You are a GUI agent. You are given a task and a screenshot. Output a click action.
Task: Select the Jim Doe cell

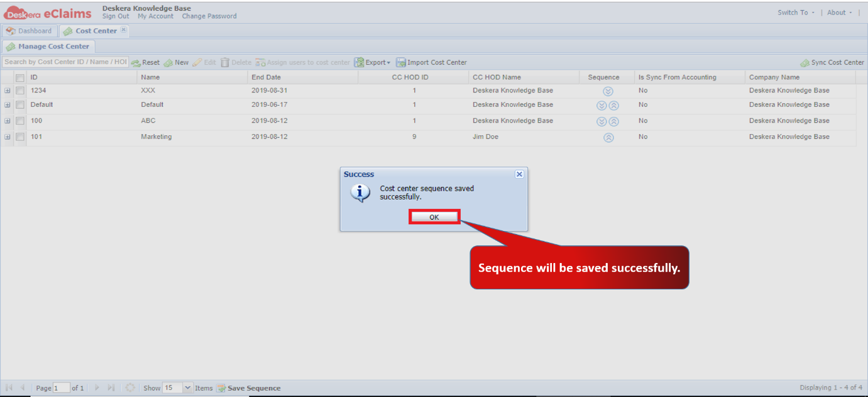coord(485,137)
